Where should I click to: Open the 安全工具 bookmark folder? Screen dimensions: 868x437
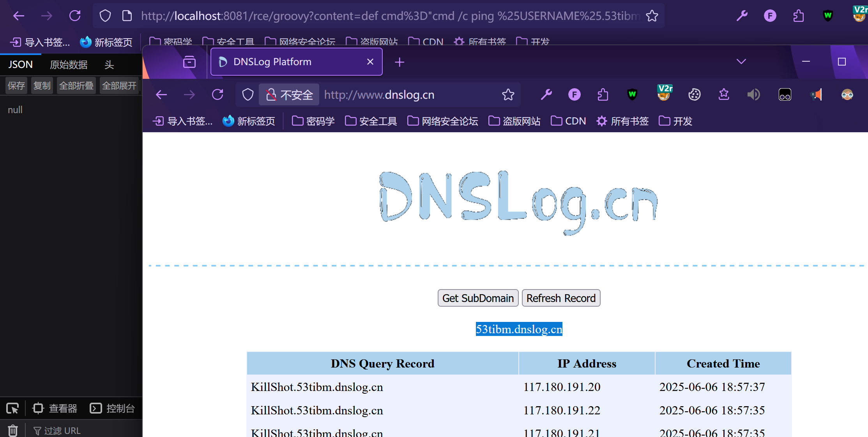[x=371, y=121]
